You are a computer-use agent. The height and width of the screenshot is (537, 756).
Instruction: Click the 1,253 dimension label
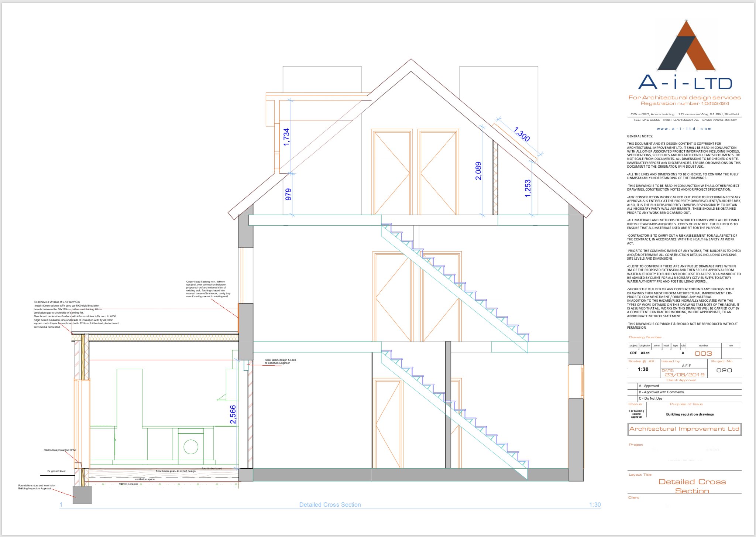pos(528,188)
